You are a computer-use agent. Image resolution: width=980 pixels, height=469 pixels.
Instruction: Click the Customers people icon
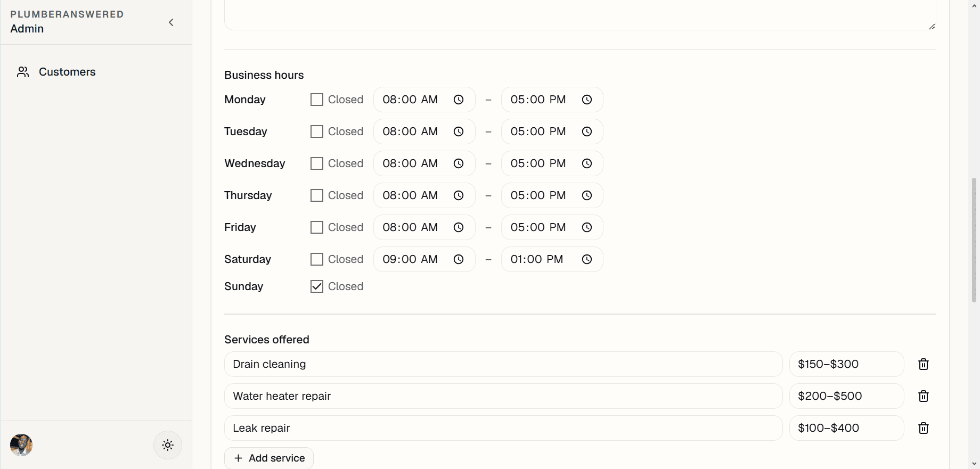pyautogui.click(x=23, y=72)
